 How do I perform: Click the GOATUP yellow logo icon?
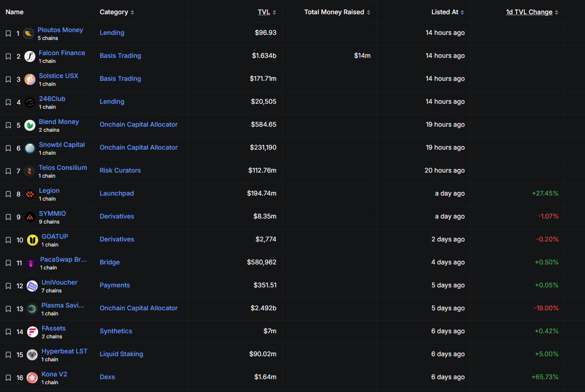pyautogui.click(x=32, y=240)
